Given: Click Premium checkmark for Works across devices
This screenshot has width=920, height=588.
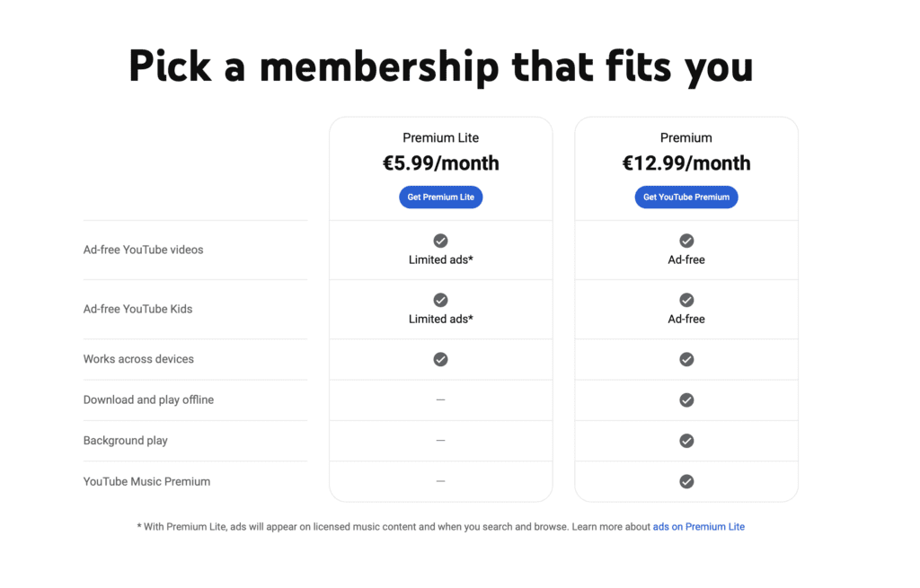Looking at the screenshot, I should coord(686,359).
